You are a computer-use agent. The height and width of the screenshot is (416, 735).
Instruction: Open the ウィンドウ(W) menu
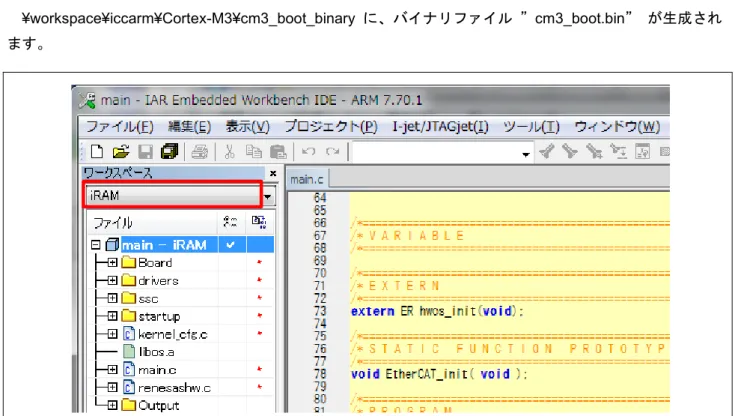617,127
